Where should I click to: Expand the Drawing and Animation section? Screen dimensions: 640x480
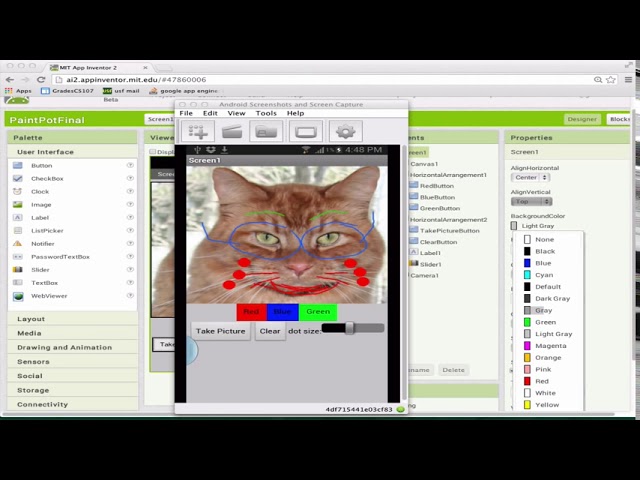73,347
